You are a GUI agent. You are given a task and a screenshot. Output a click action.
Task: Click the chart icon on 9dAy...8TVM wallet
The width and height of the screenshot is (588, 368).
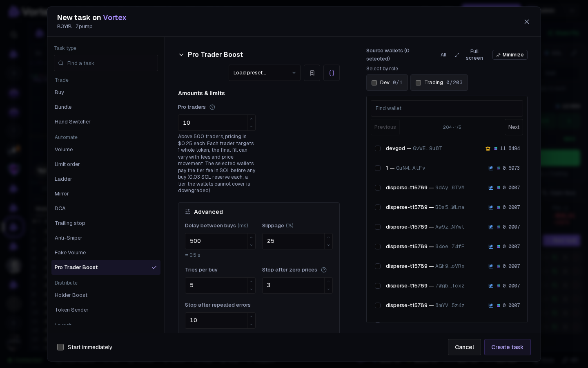[491, 188]
